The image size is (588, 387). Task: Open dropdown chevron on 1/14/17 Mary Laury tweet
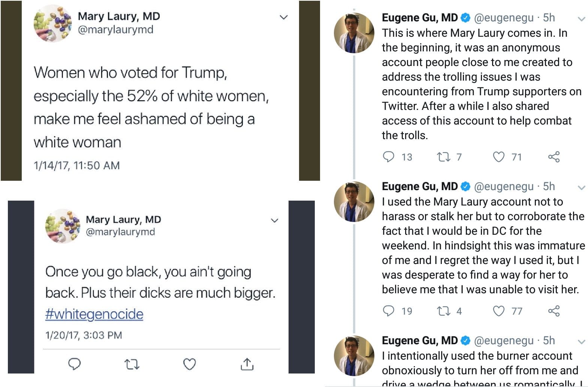tap(284, 17)
